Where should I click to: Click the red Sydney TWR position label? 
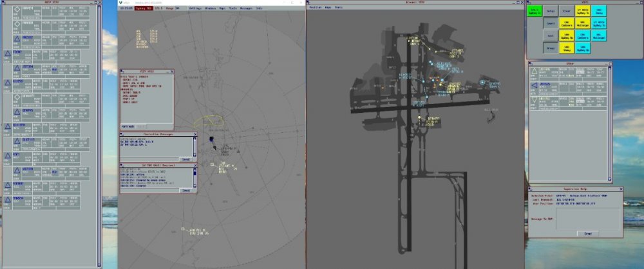click(144, 8)
